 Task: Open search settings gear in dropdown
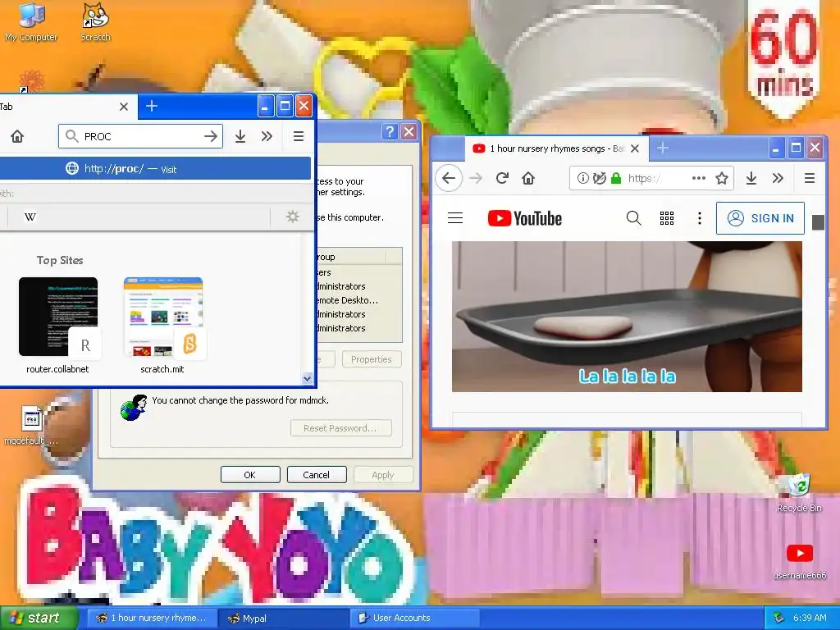293,217
